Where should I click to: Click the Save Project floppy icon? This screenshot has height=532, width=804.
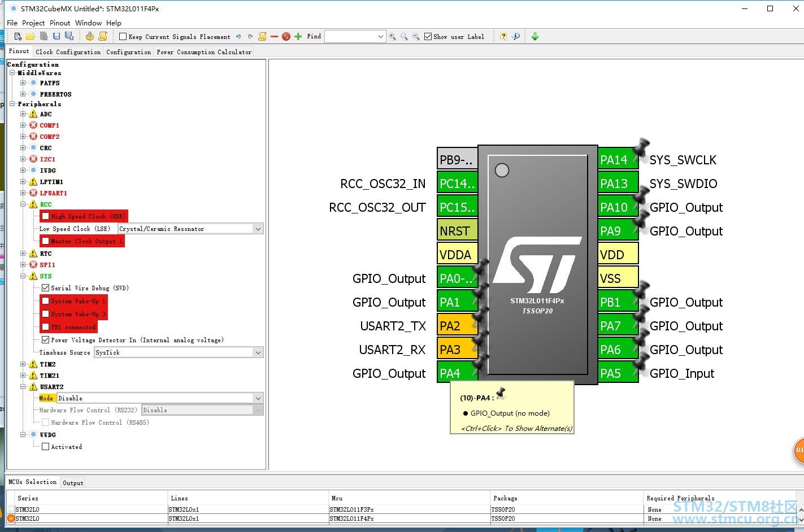(x=57, y=37)
